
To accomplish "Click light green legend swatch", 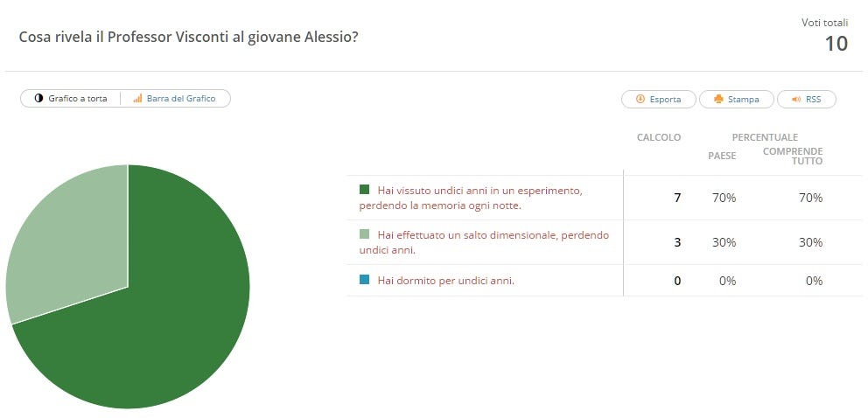I will coord(364,234).
